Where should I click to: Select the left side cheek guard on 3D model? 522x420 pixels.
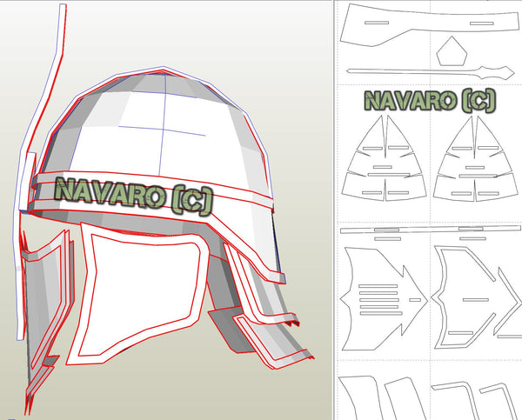tap(47, 319)
